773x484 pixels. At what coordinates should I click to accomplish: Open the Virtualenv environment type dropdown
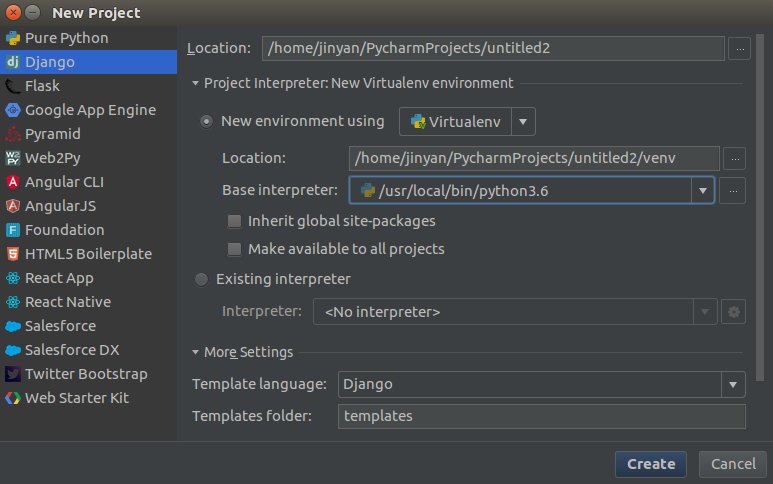524,122
